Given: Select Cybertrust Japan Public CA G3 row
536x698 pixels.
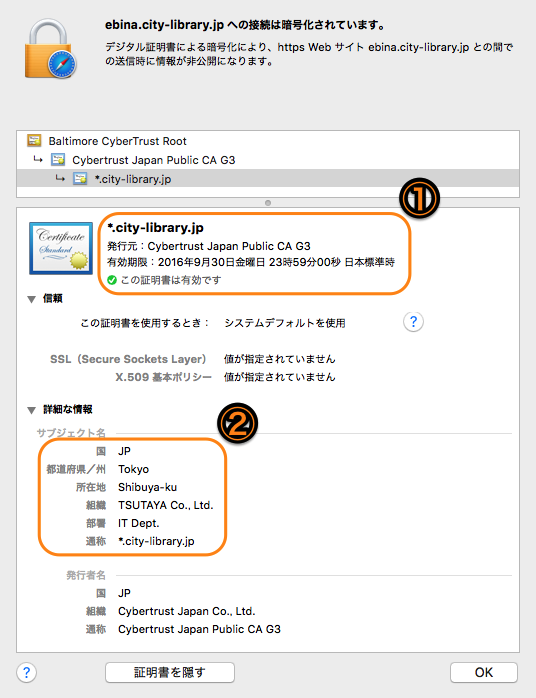Looking at the screenshot, I should click(x=268, y=160).
